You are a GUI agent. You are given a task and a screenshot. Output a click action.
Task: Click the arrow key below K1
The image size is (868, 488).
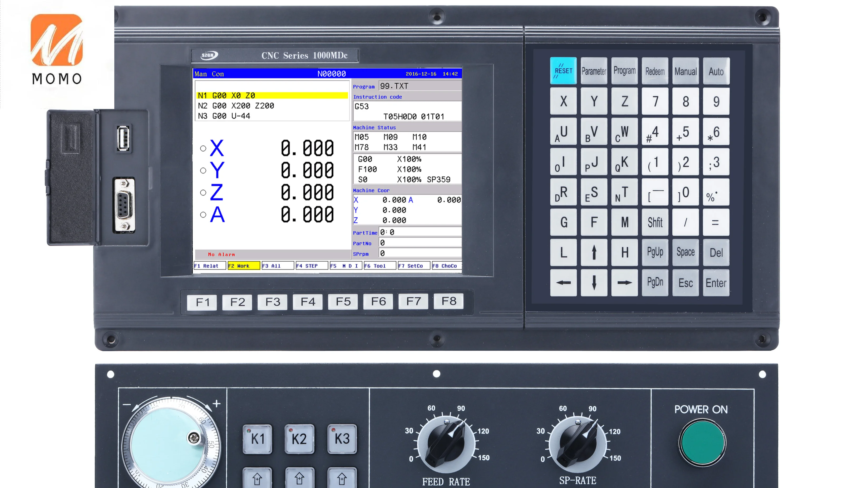pos(257,478)
